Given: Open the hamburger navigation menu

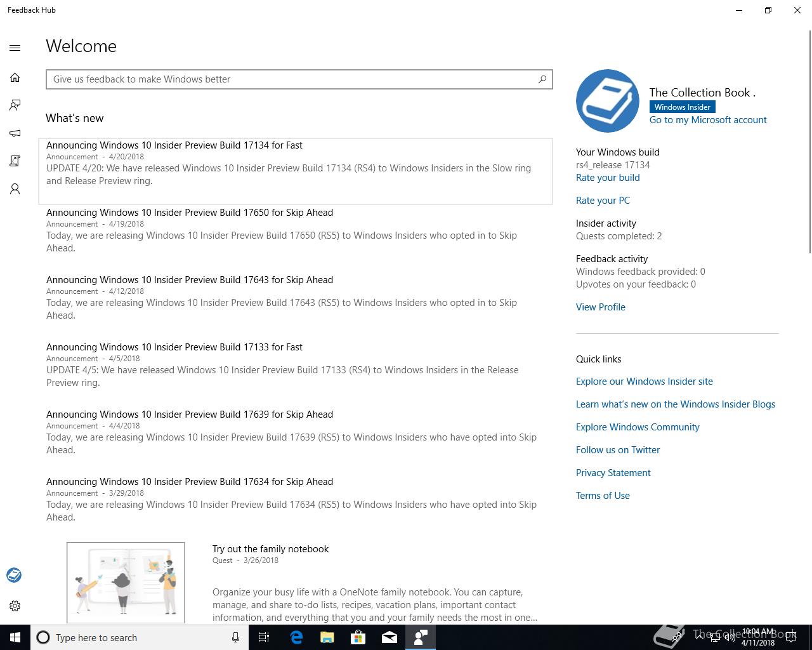Looking at the screenshot, I should (15, 48).
